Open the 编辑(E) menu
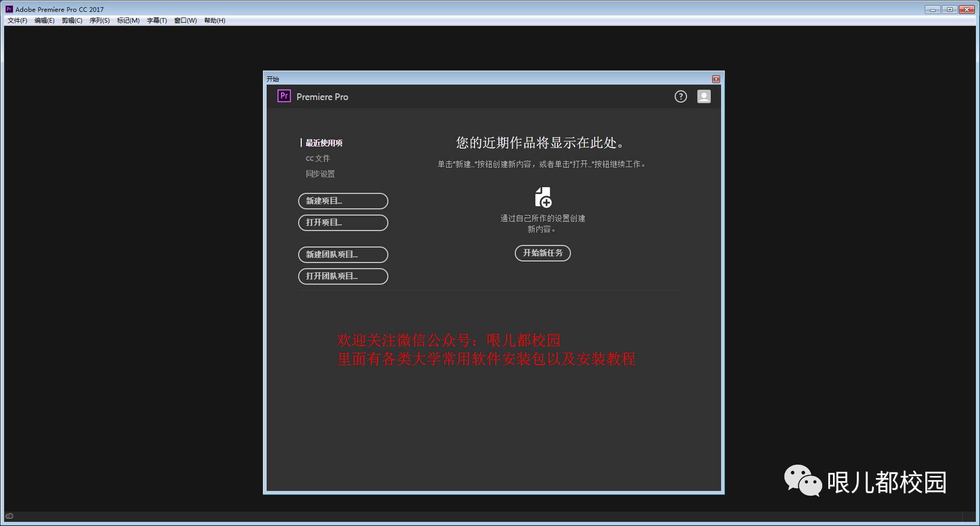The image size is (980, 526). point(44,21)
